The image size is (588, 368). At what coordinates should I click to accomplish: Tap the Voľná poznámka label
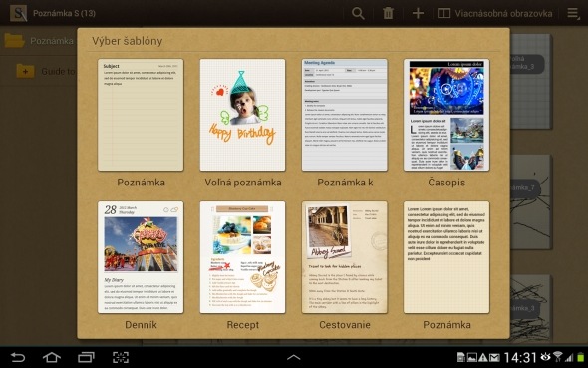click(x=243, y=183)
